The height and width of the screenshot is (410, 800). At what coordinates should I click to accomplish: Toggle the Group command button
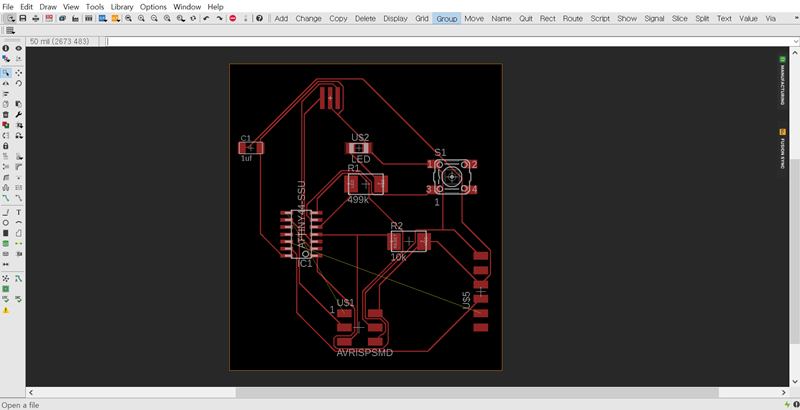click(447, 18)
